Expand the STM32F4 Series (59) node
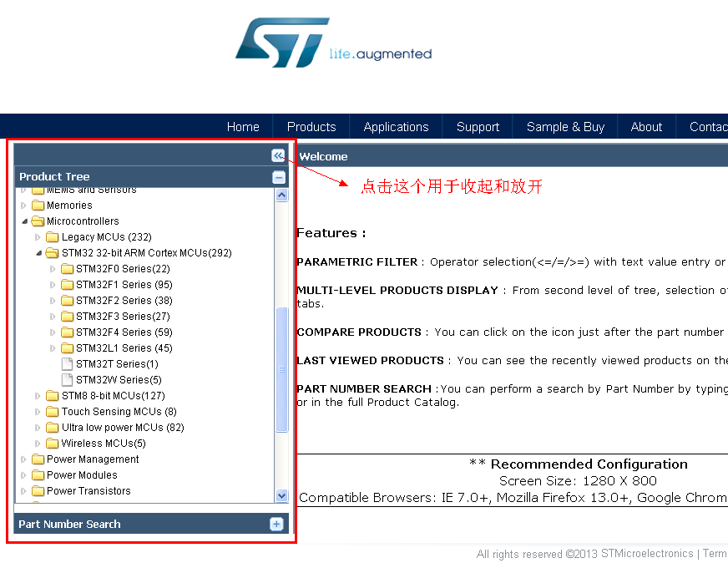 [x=53, y=332]
